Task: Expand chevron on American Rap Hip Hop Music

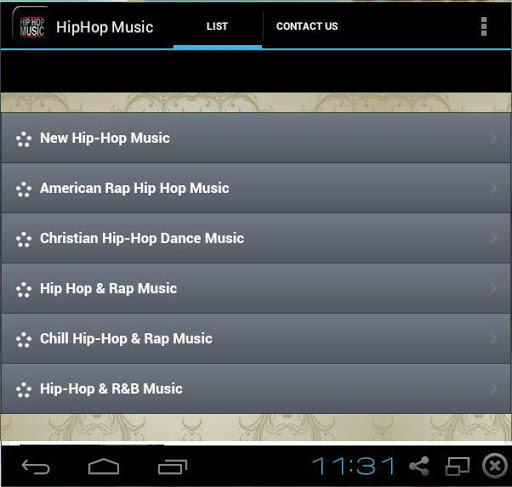Action: click(x=494, y=188)
